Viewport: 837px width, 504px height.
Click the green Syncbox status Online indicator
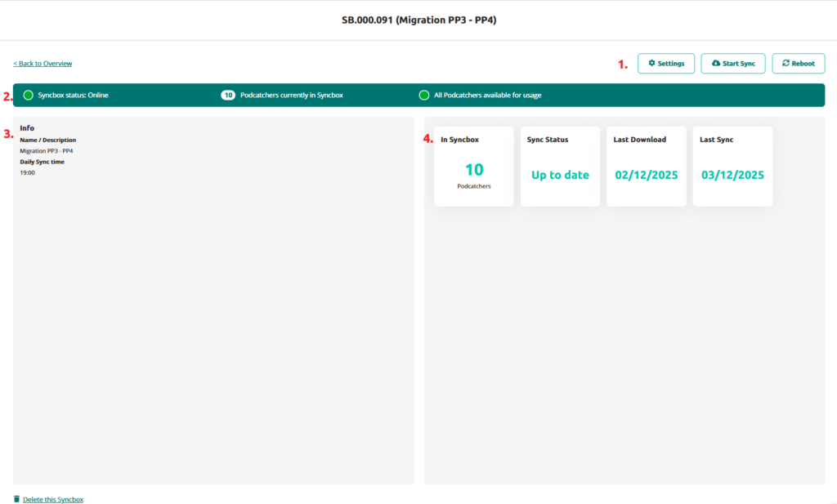click(29, 96)
